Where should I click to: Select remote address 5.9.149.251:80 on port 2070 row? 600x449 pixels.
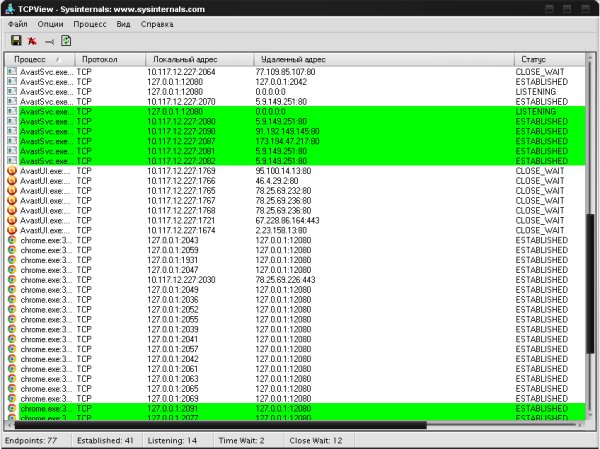tap(281, 102)
